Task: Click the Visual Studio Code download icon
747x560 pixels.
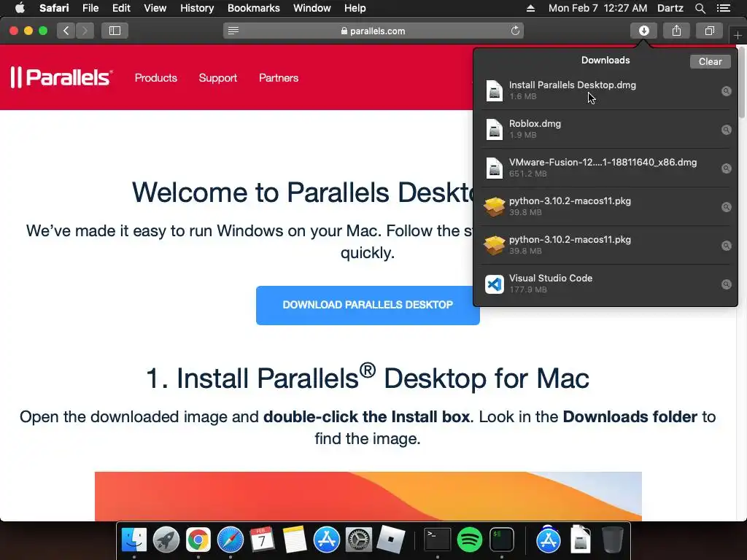Action: pos(494,284)
